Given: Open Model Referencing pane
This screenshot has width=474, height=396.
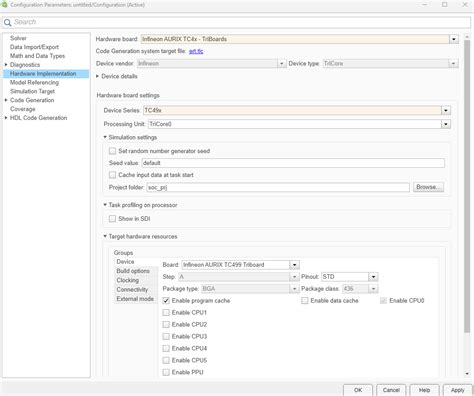Looking at the screenshot, I should coord(34,82).
